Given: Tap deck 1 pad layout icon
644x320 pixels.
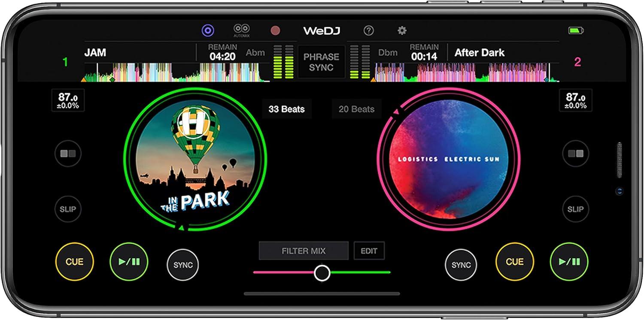Looking at the screenshot, I should [68, 153].
